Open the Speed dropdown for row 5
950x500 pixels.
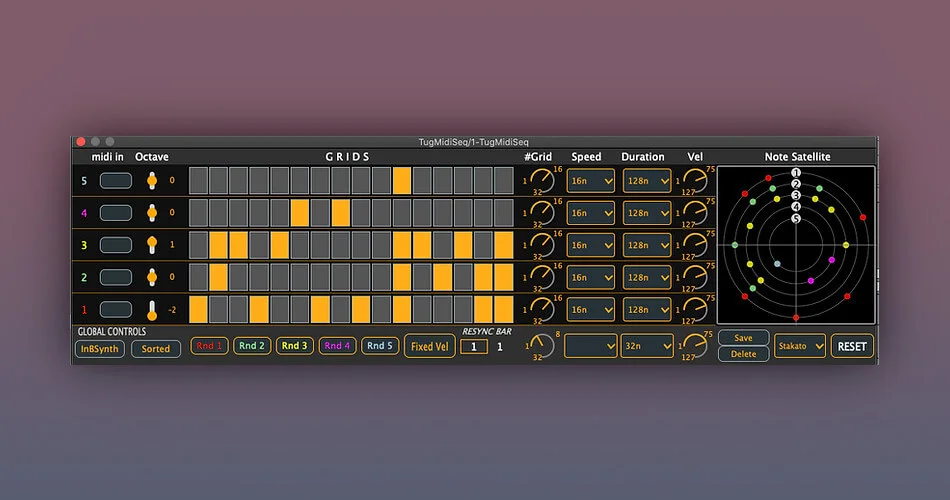pyautogui.click(x=591, y=181)
